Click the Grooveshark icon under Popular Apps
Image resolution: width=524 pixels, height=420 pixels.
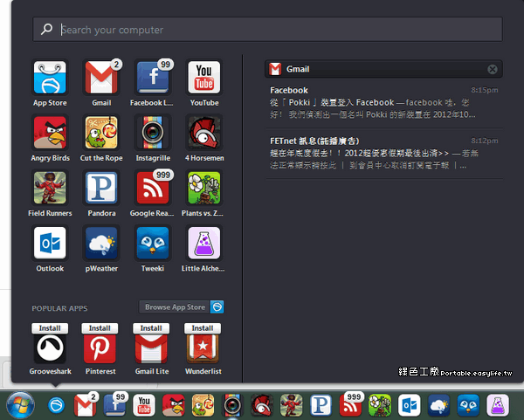[x=50, y=348]
